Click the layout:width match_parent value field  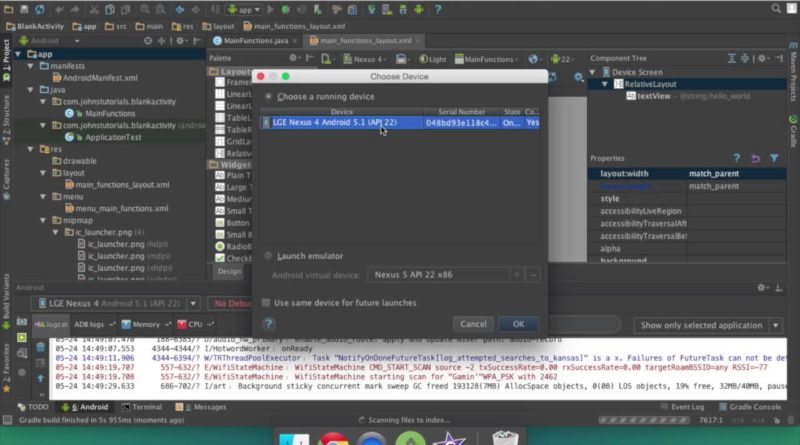tap(737, 174)
